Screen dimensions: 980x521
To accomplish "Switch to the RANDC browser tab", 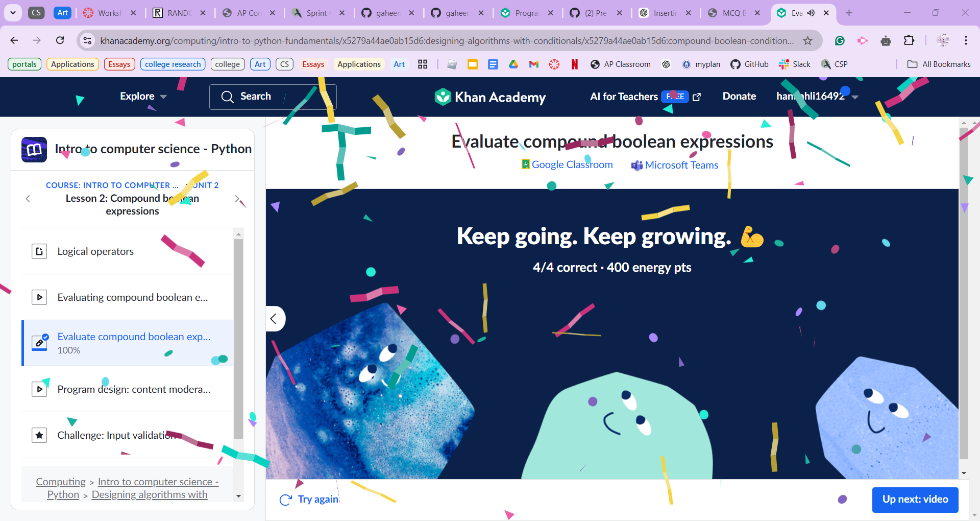I will click(179, 13).
